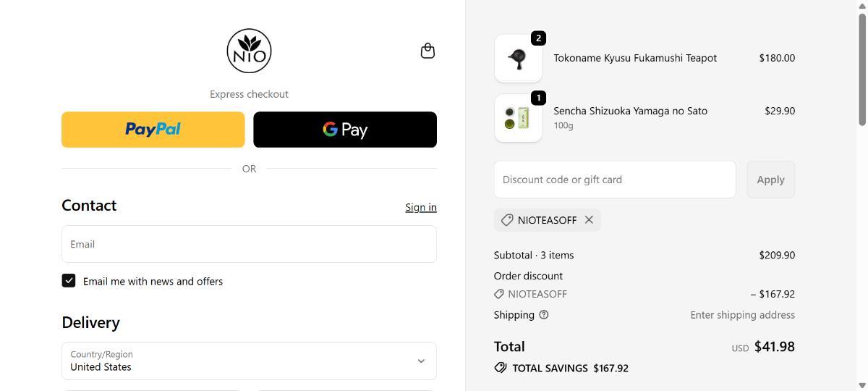This screenshot has height=391, width=868.
Task: Open the shopping bag cart icon
Action: point(427,51)
